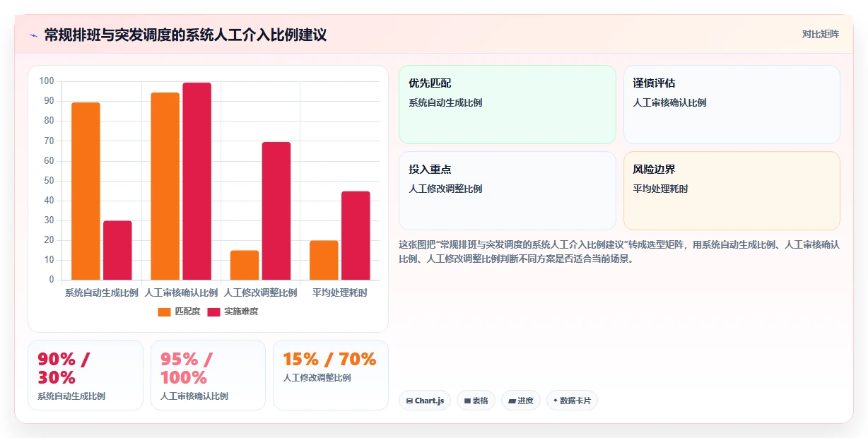Click the 表格 tag
Screen dimensions: 868x438
coord(476,401)
